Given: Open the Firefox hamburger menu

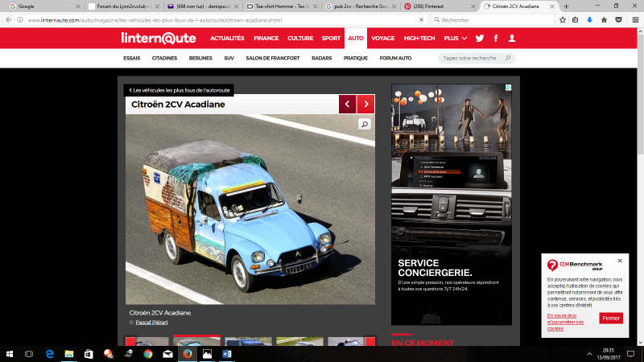Looking at the screenshot, I should pyautogui.click(x=635, y=19).
